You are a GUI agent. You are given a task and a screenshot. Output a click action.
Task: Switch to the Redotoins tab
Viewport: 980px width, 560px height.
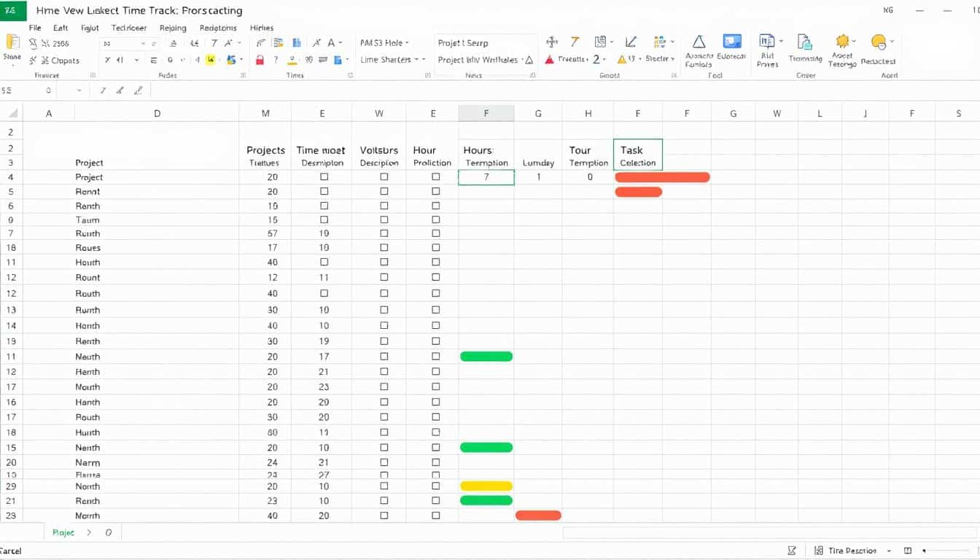pyautogui.click(x=217, y=28)
